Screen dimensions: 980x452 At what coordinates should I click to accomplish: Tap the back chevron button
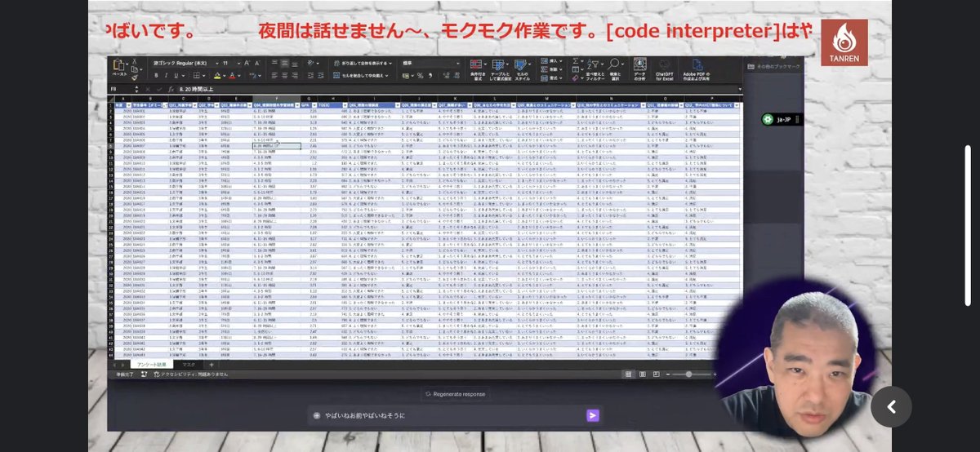pyautogui.click(x=891, y=406)
